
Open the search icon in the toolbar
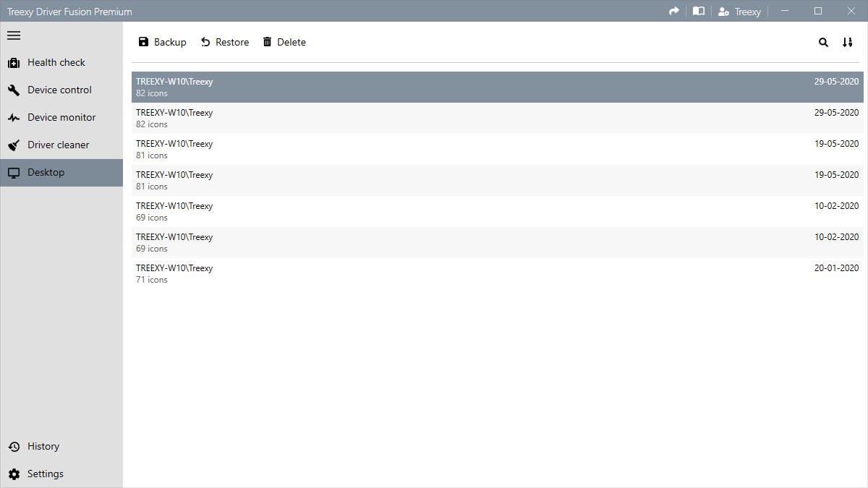click(823, 42)
